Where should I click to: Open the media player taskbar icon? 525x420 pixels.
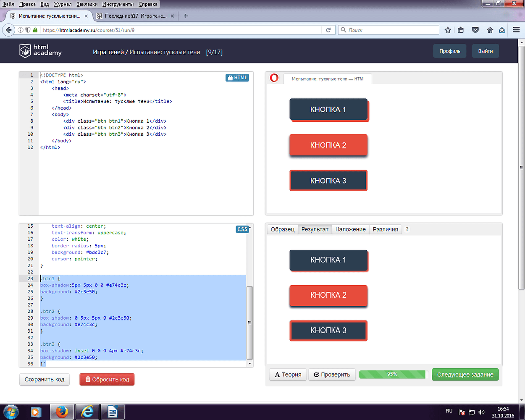click(x=36, y=412)
